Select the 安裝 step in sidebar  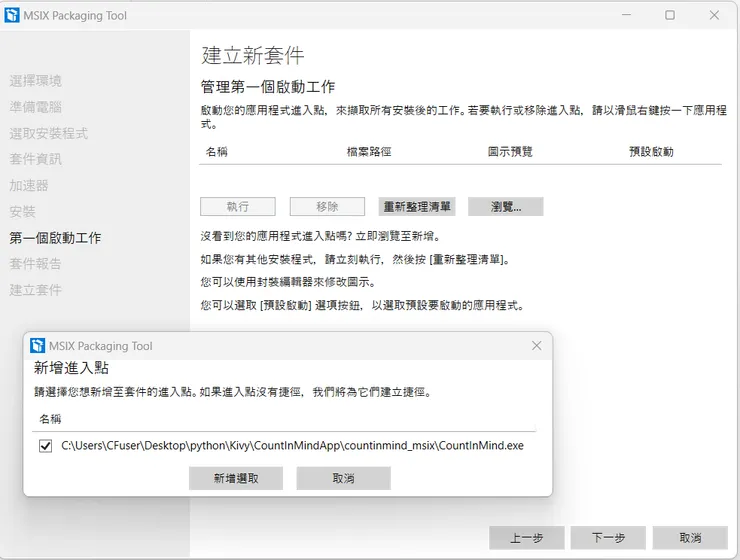(x=22, y=212)
